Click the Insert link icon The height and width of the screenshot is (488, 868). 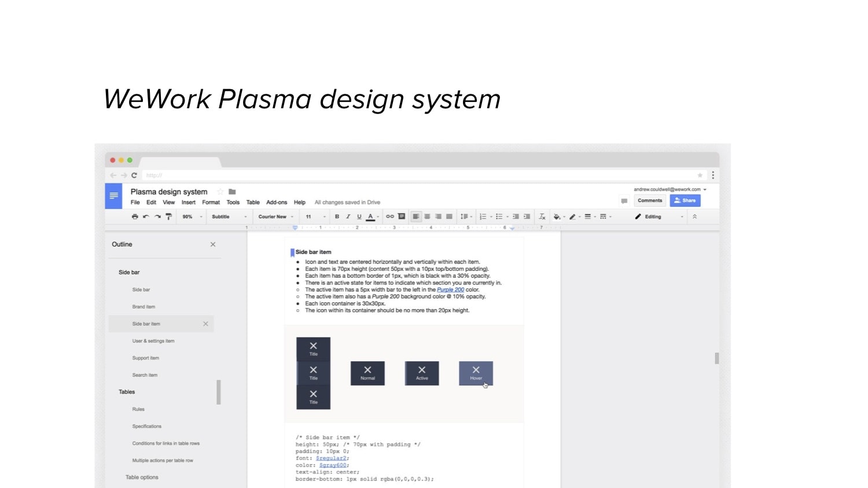pyautogui.click(x=390, y=217)
